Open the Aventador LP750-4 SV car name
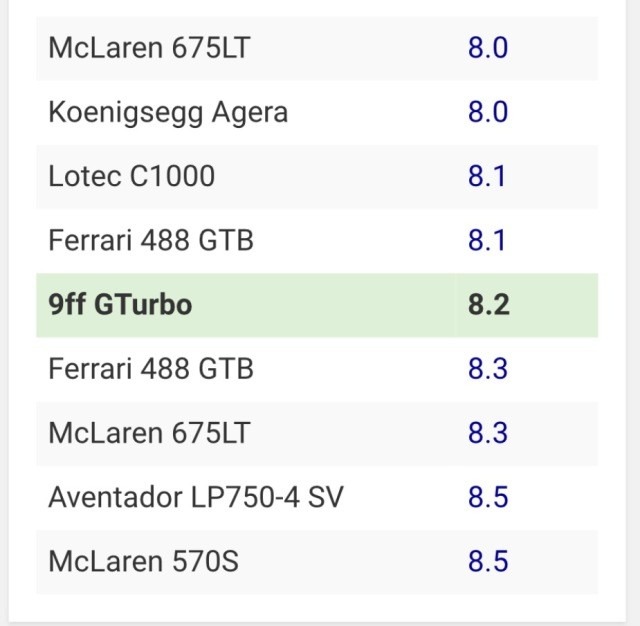Screen dimensions: 640x626 pos(196,497)
